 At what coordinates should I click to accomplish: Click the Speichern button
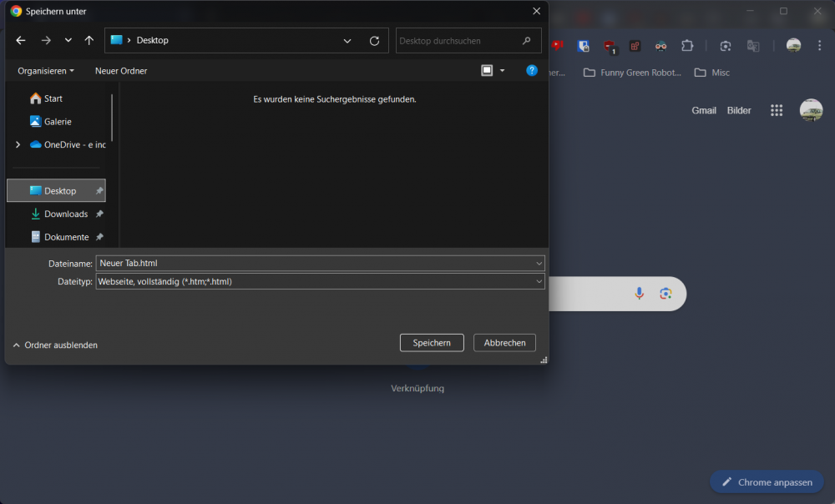tap(432, 342)
